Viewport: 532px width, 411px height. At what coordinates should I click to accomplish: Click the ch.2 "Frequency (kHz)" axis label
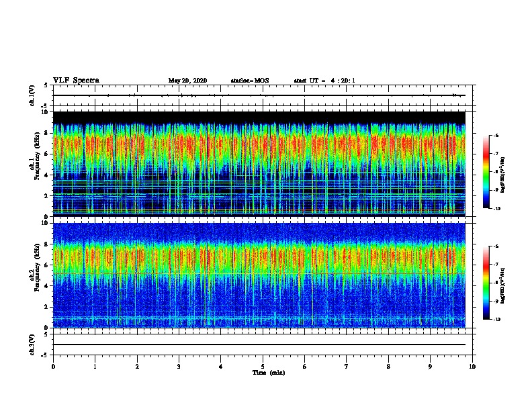pyautogui.click(x=37, y=267)
